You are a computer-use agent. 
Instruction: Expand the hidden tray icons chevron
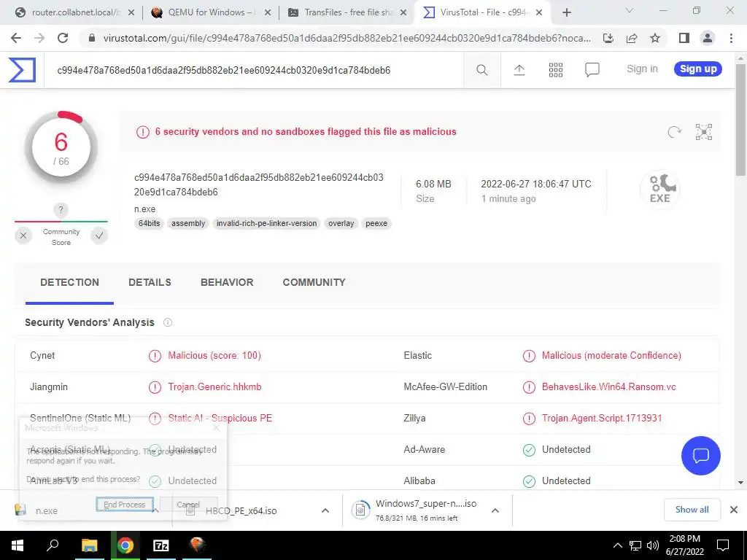click(617, 545)
